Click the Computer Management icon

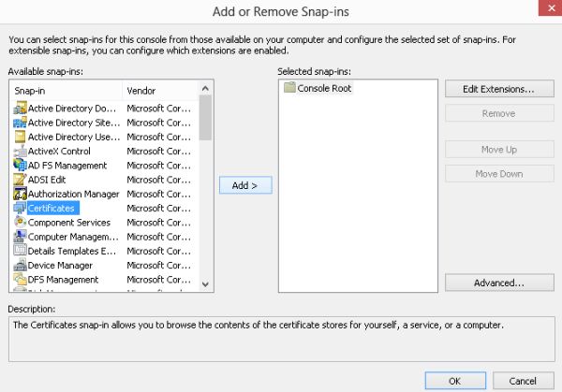pos(20,237)
